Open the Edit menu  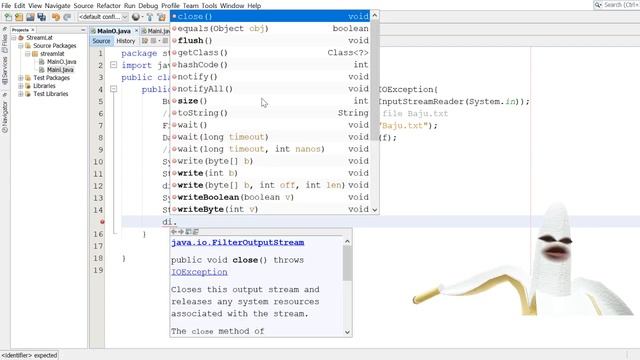[x=20, y=6]
